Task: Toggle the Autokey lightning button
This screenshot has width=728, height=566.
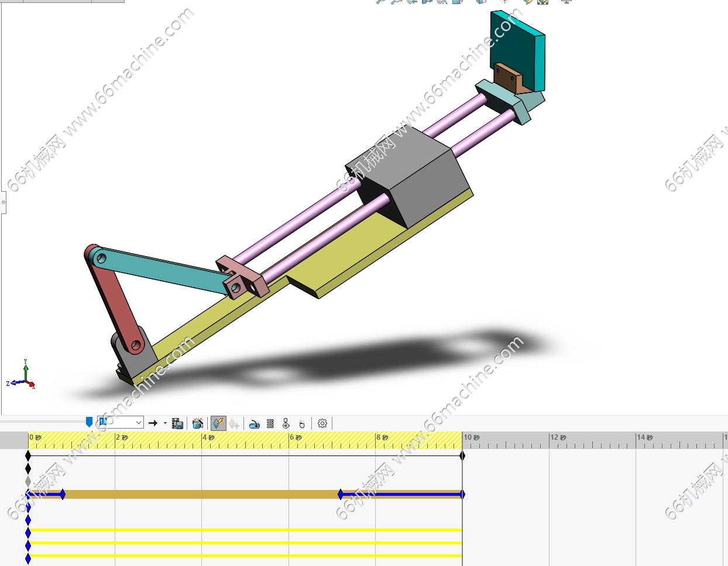Action: pyautogui.click(x=218, y=423)
